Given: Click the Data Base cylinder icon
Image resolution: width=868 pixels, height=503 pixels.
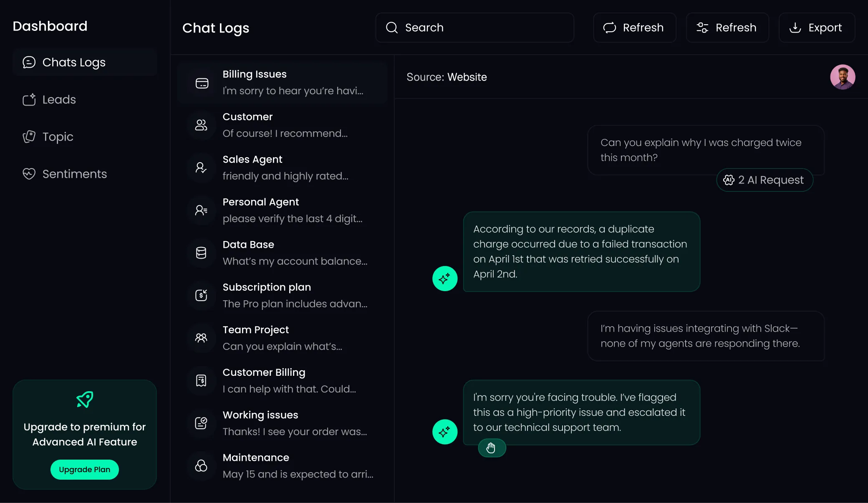Looking at the screenshot, I should coord(201,253).
